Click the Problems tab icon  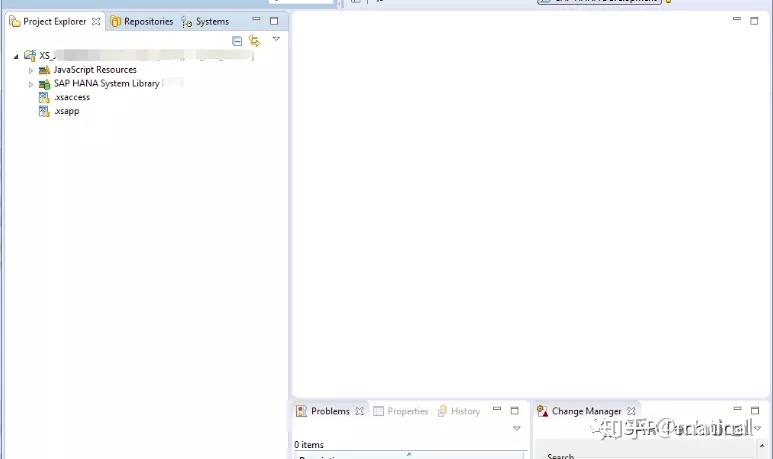pyautogui.click(x=301, y=411)
